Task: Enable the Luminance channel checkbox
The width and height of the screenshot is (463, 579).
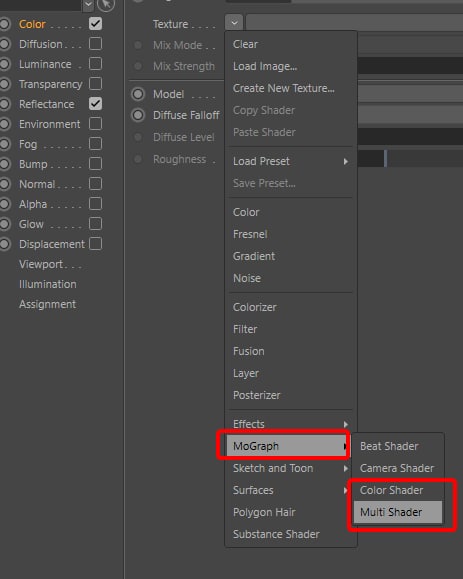Action: pos(95,64)
